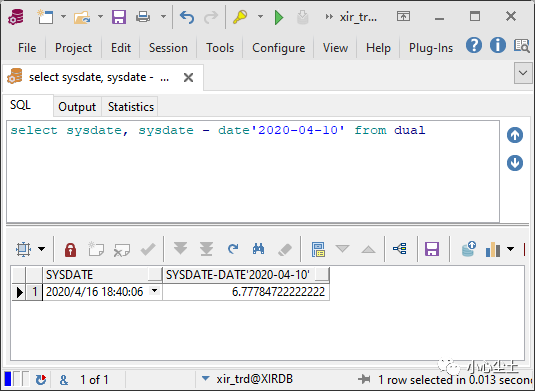Click the greyed Commit icon in top toolbar
Screen dimensions: 535x391
point(302,17)
